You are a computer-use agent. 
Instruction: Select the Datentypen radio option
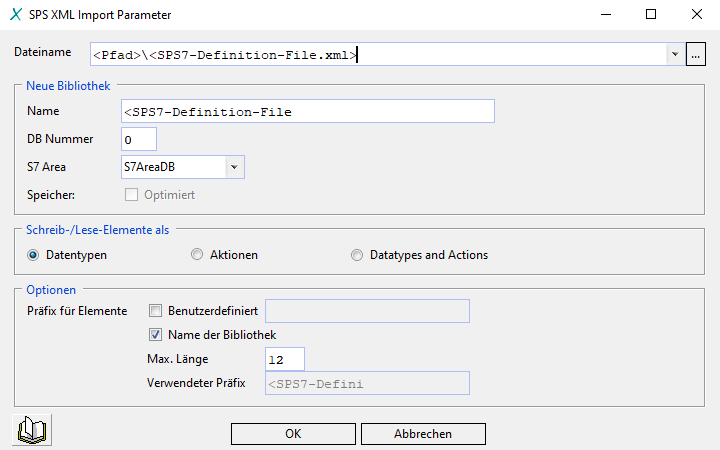[34, 255]
